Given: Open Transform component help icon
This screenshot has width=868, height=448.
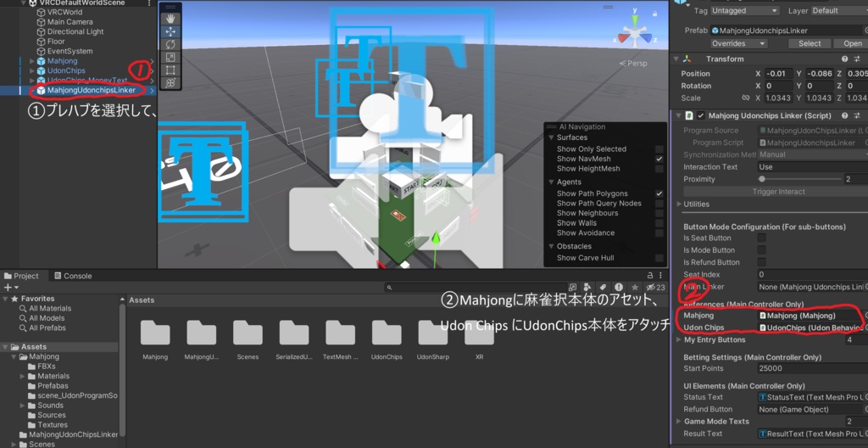Looking at the screenshot, I should coord(845,59).
